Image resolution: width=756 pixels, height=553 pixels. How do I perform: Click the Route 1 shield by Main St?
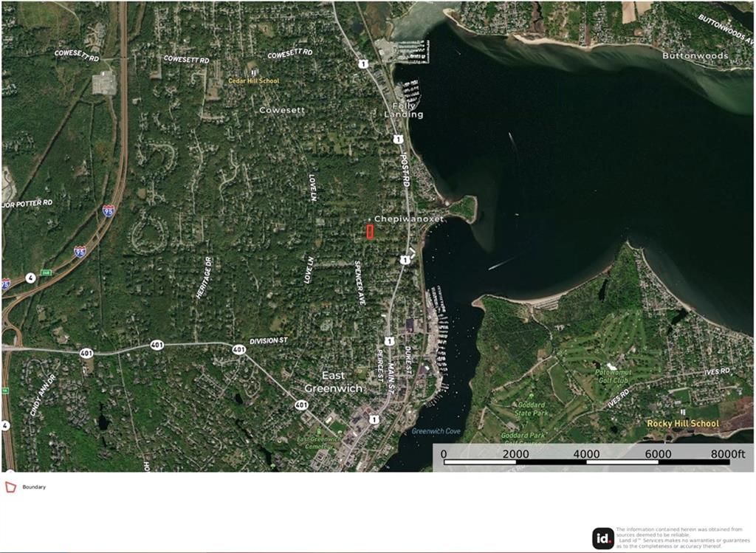coord(390,341)
